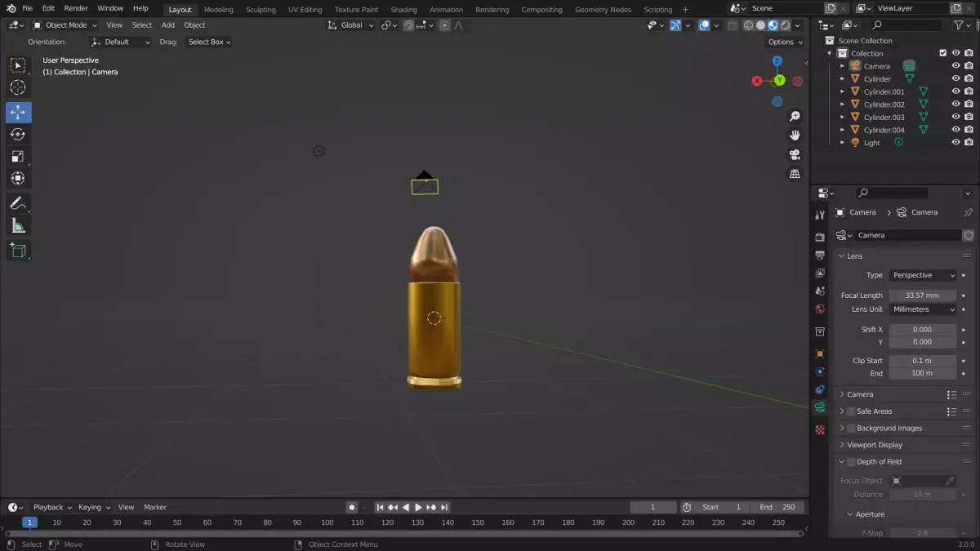Expand Cylinder.001 in the outliner
The width and height of the screenshot is (980, 551).
point(842,91)
